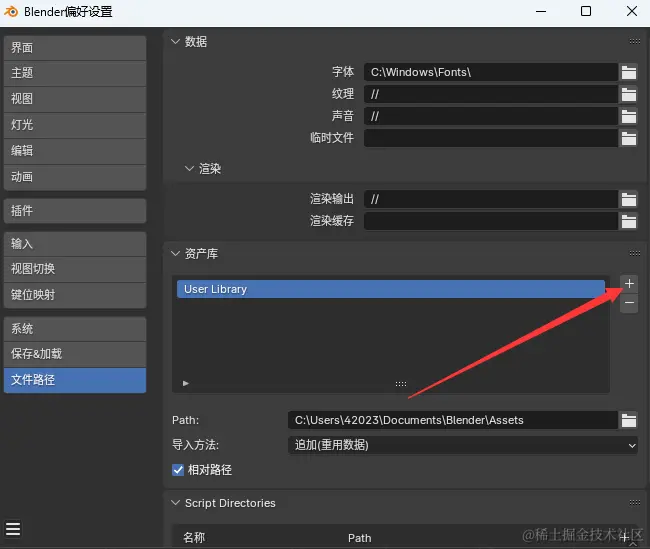The width and height of the screenshot is (650, 549).
Task: Open folder browser for 字体 font path
Action: [628, 72]
